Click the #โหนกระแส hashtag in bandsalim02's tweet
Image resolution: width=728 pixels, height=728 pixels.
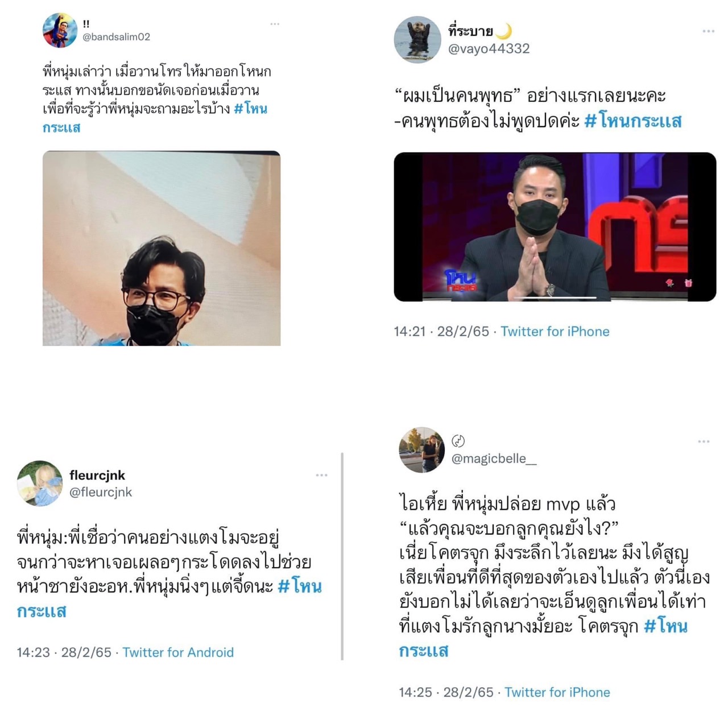[x=251, y=109]
